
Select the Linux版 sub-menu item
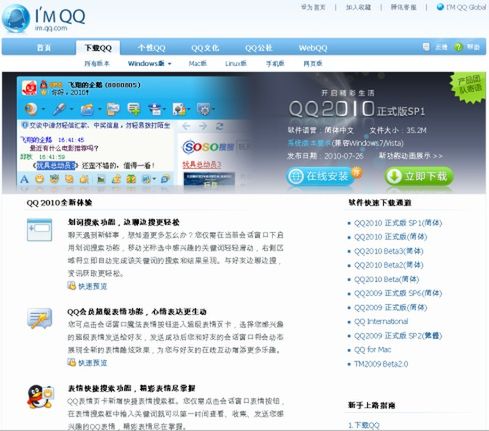point(236,63)
